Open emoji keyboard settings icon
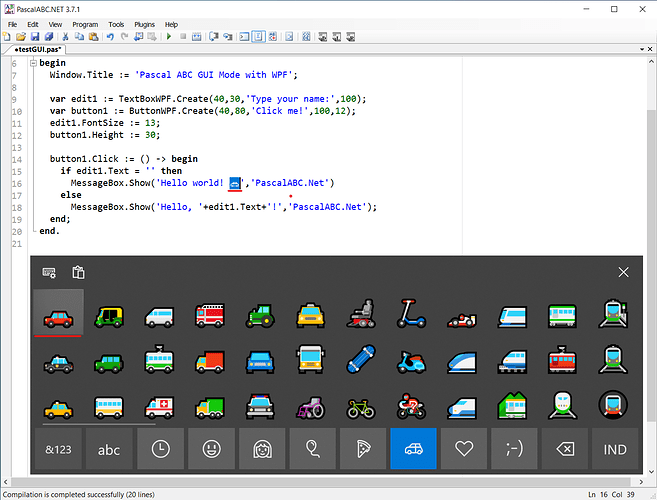Screen dimensions: 657x500 coord(49,272)
